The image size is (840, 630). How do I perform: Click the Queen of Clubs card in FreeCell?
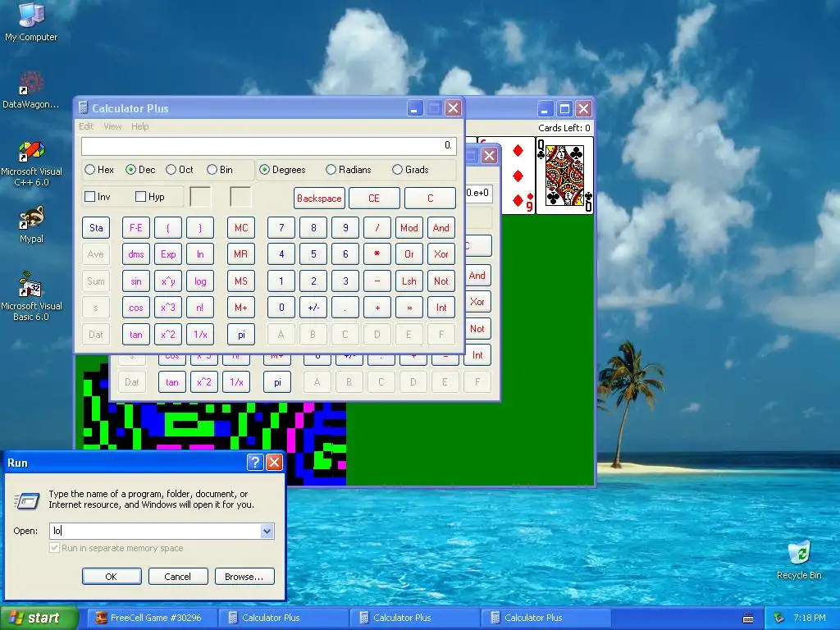pos(564,176)
